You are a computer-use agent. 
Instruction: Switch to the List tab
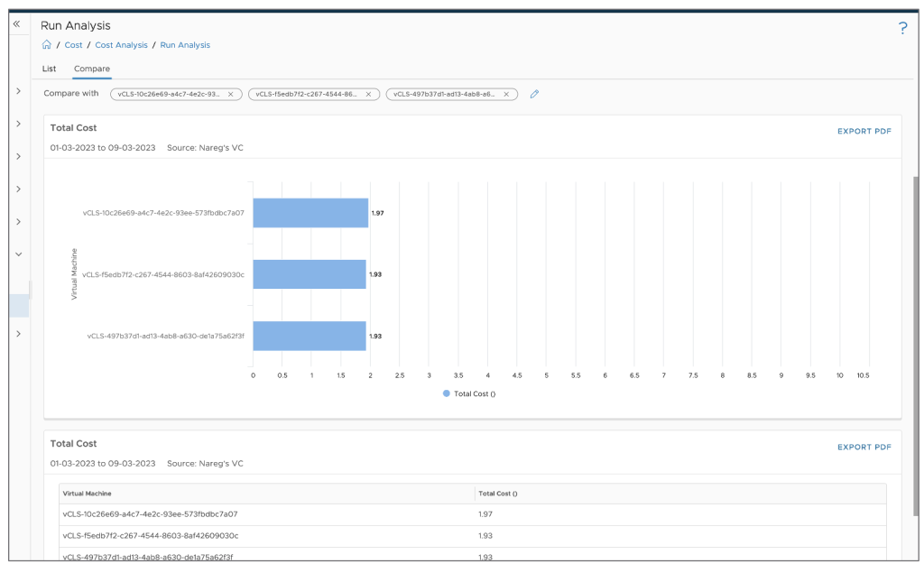click(50, 69)
